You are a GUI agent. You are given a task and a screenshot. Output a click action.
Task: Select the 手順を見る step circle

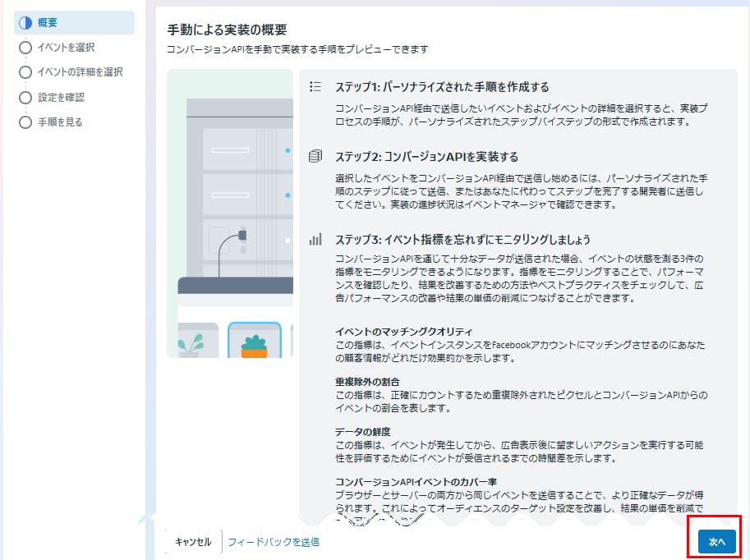(25, 122)
